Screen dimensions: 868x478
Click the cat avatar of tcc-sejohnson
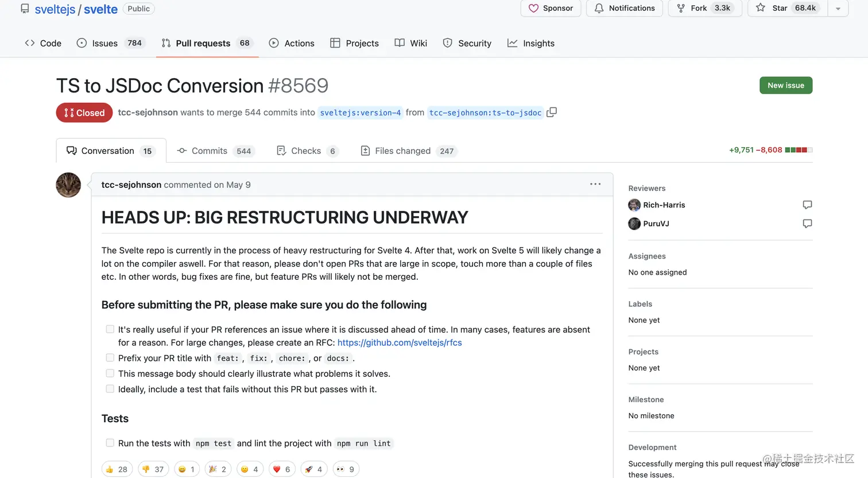[68, 185]
